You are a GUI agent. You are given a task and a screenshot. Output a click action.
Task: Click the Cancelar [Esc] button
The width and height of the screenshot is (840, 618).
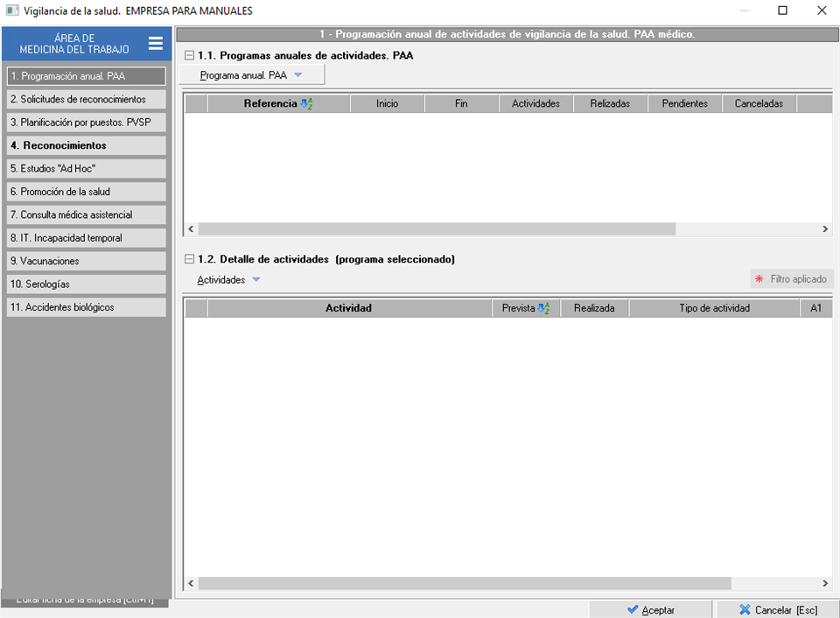coord(777,609)
